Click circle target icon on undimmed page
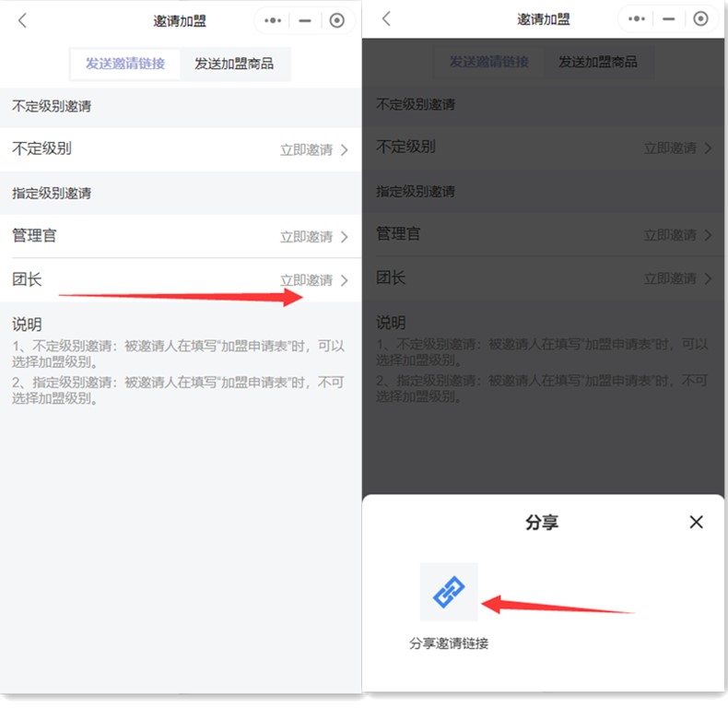 tap(337, 20)
